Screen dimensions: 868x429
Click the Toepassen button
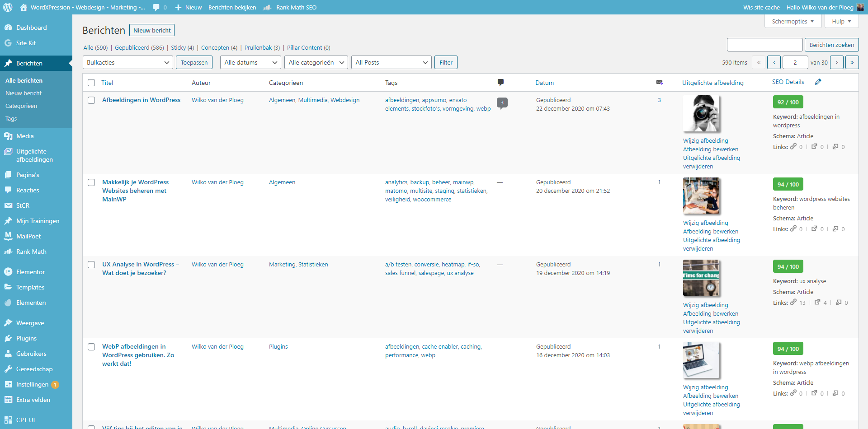pos(194,62)
